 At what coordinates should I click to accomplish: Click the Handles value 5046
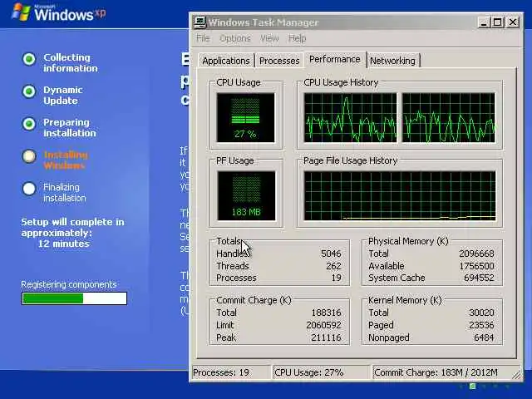(331, 254)
